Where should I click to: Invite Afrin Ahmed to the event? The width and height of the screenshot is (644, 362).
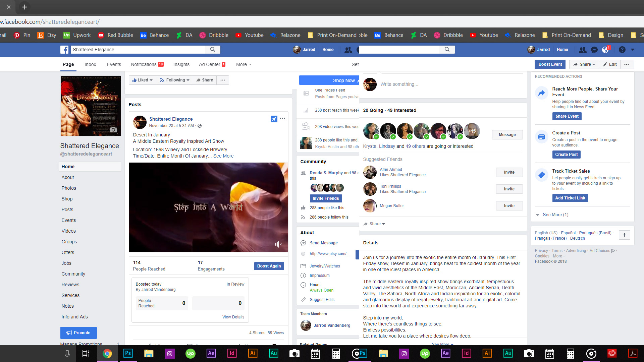pos(509,172)
